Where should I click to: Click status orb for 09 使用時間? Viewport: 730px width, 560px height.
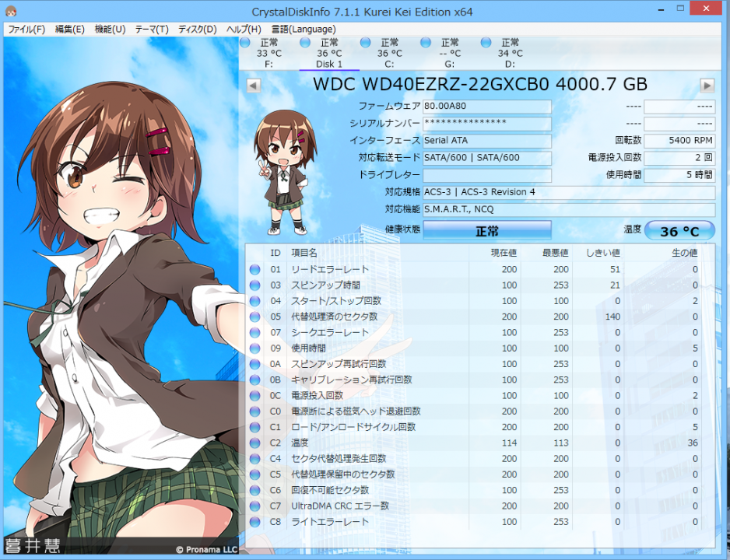point(254,348)
